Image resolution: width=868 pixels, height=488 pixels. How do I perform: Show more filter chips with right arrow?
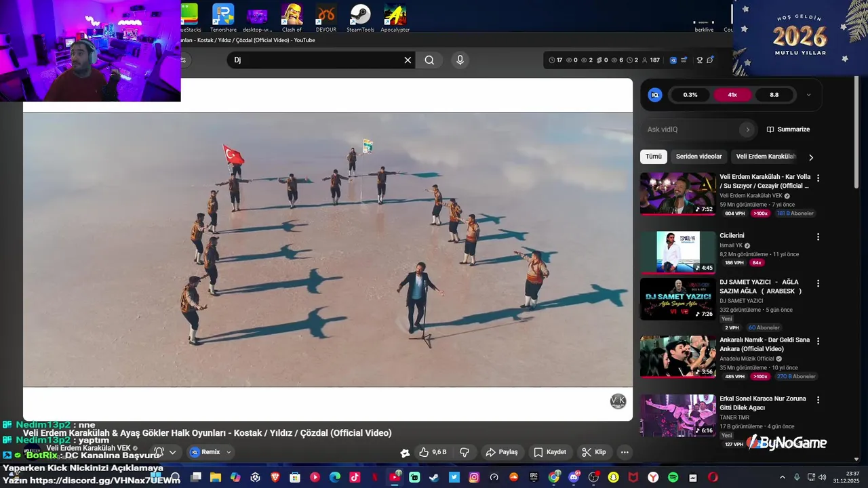[x=811, y=157]
